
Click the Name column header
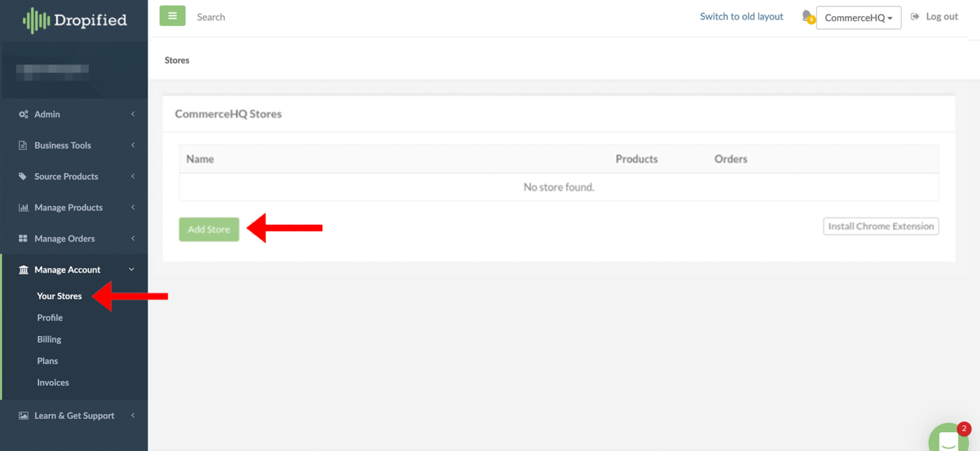pyautogui.click(x=199, y=159)
